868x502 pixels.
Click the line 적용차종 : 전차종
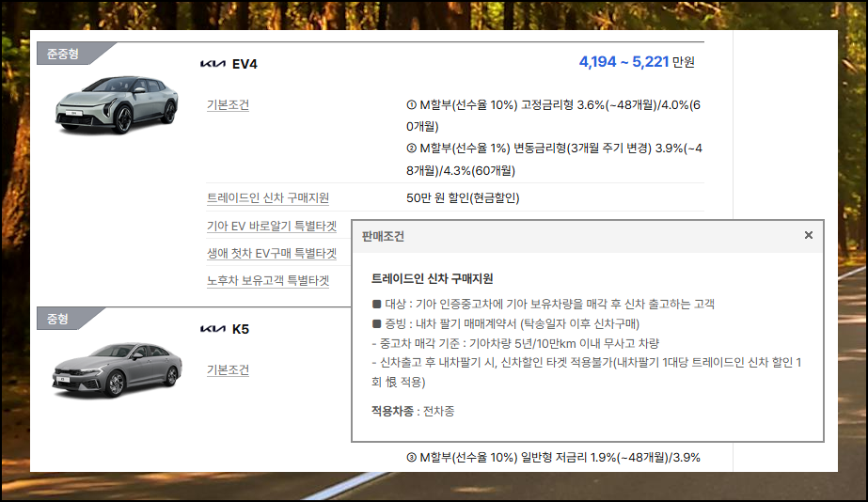click(413, 411)
